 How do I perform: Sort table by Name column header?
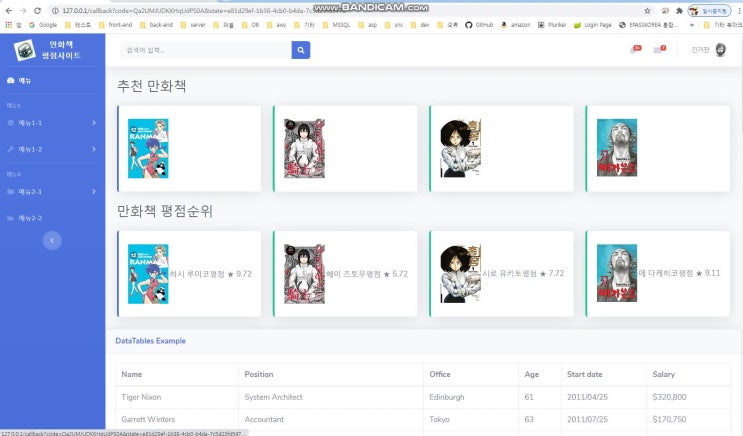[x=177, y=374]
